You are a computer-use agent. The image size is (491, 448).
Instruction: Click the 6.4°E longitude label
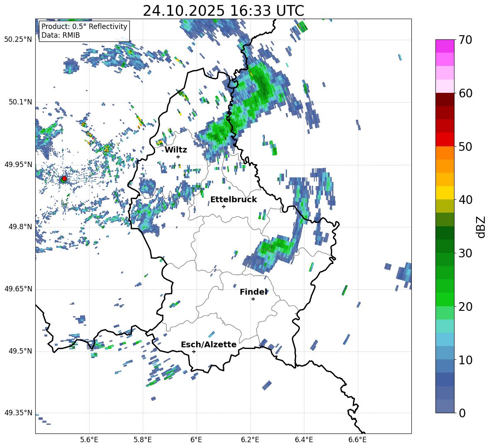[x=304, y=440]
